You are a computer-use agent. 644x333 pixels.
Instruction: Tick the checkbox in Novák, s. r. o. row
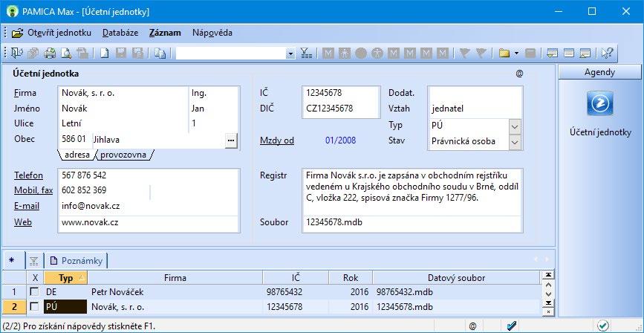(x=35, y=307)
